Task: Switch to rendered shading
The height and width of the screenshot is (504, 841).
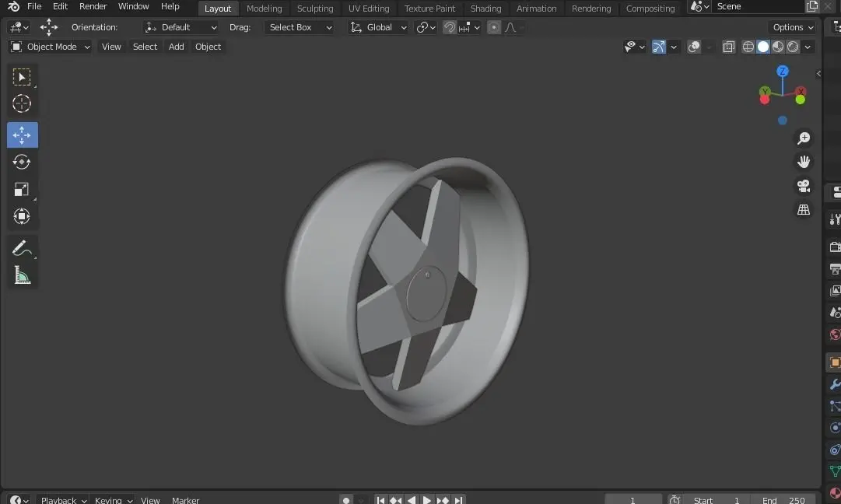Action: (793, 47)
